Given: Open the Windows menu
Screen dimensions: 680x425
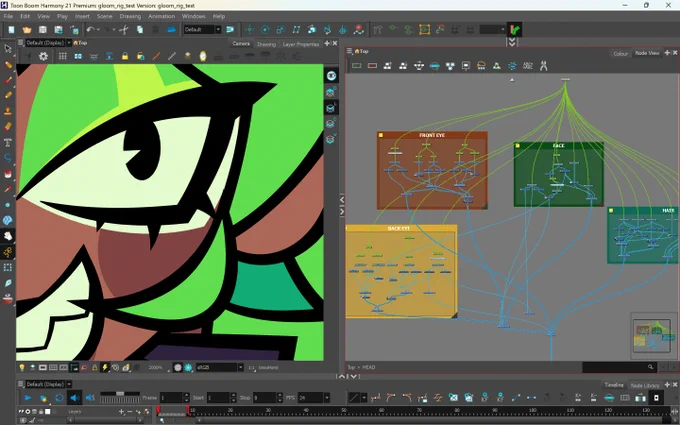Looking at the screenshot, I should 193,16.
